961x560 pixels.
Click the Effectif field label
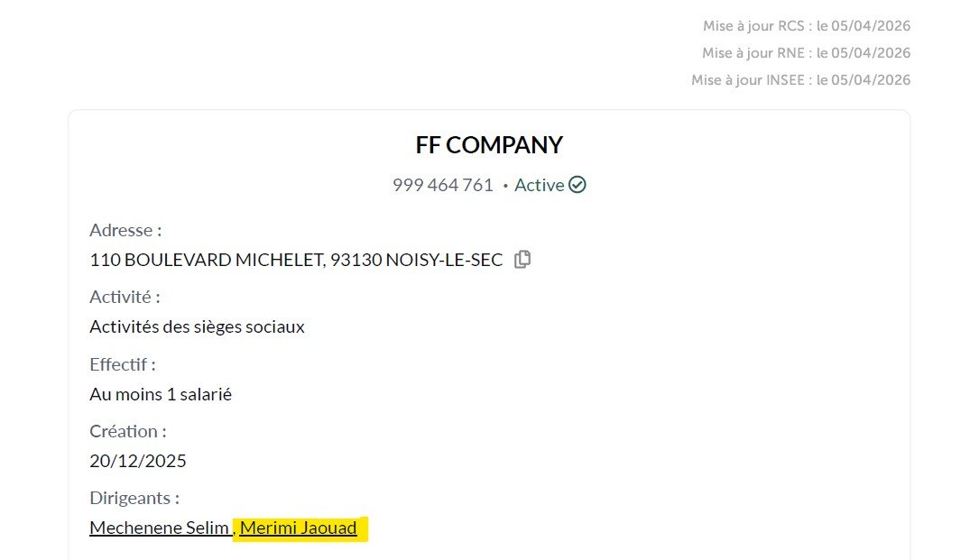[x=123, y=364]
